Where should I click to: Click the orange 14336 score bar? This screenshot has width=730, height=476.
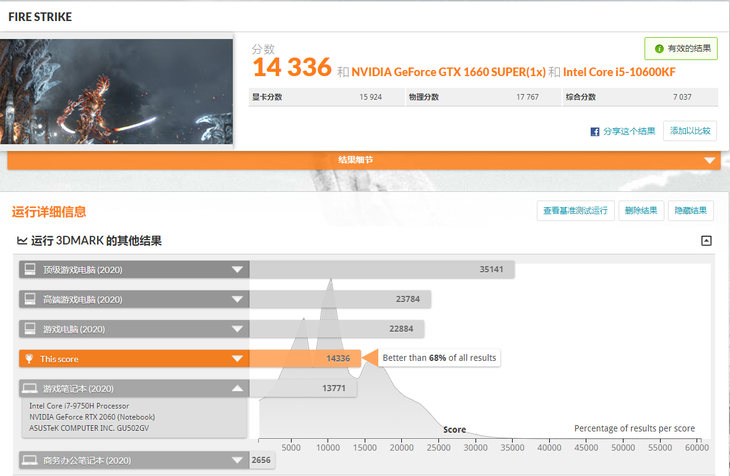(305, 359)
